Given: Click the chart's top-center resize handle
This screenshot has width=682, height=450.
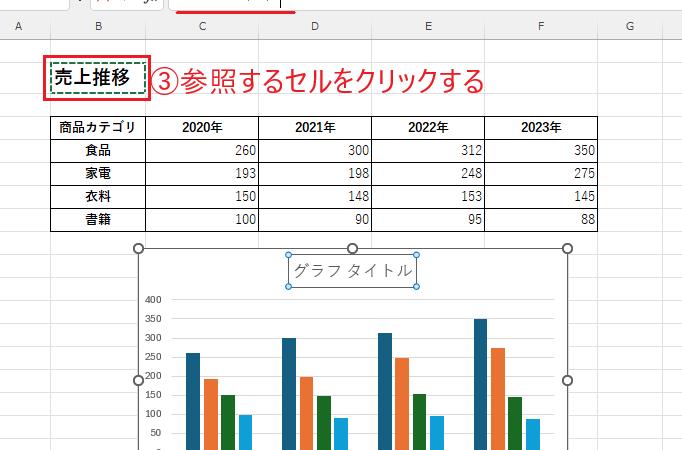Looking at the screenshot, I should pyautogui.click(x=353, y=248).
